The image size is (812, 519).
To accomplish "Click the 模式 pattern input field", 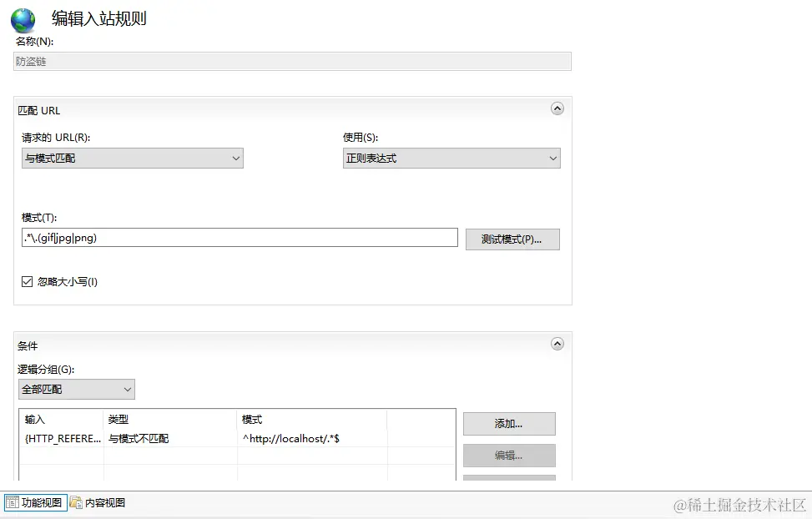I will tap(240, 238).
